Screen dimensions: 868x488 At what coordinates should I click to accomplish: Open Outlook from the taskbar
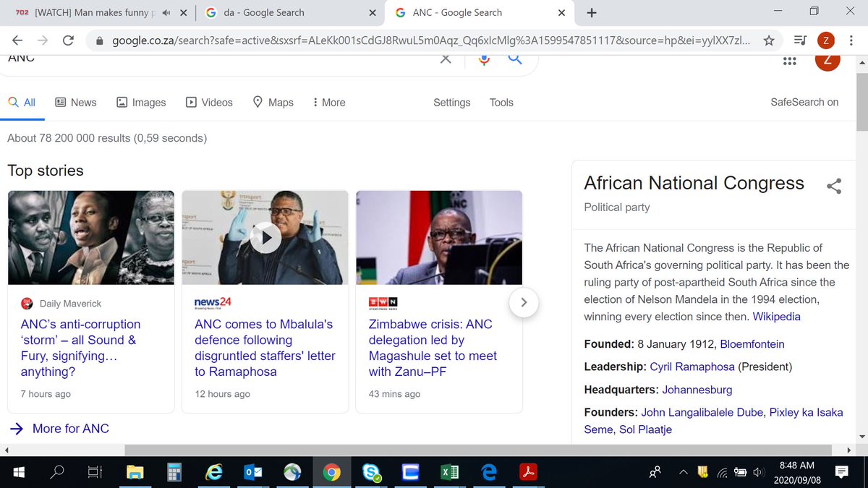tap(252, 472)
